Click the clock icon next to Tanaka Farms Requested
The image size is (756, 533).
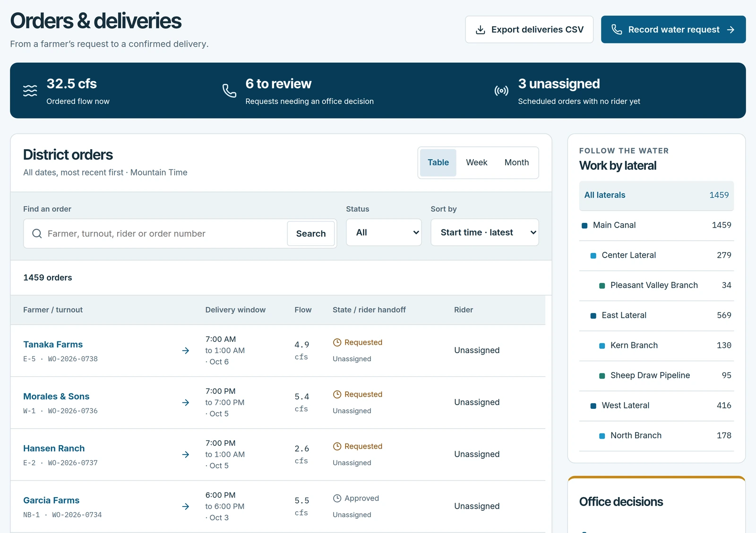point(337,342)
